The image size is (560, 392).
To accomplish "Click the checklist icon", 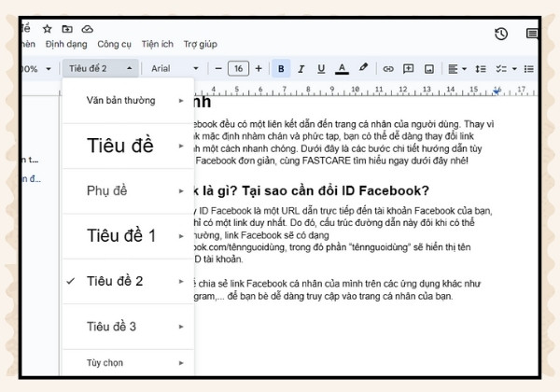I will pyautogui.click(x=501, y=69).
